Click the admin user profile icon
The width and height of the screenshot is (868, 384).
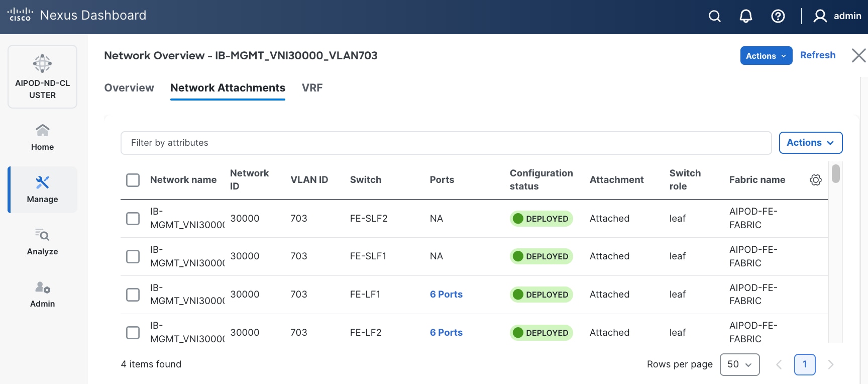click(820, 17)
